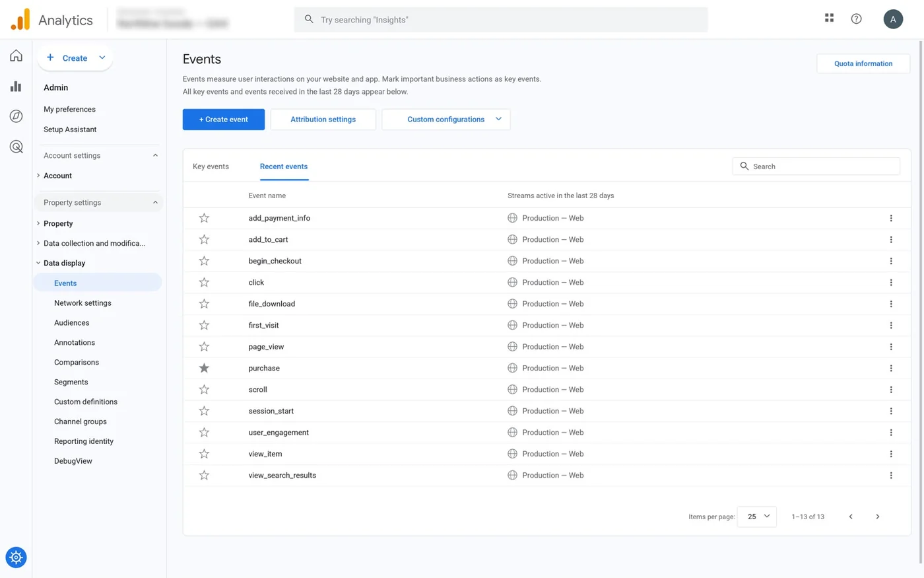Image resolution: width=924 pixels, height=578 pixels.
Task: Open Audiences in sidebar
Action: (71, 323)
